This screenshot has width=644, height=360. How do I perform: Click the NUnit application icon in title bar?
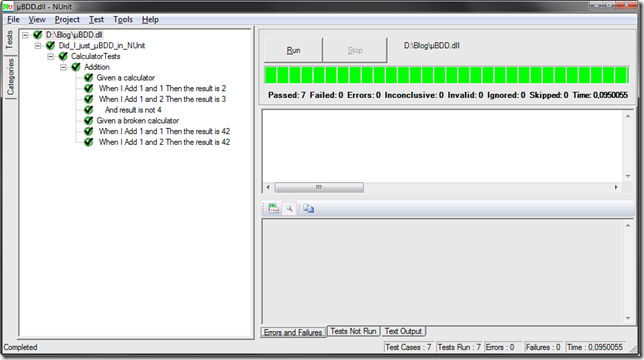point(8,7)
